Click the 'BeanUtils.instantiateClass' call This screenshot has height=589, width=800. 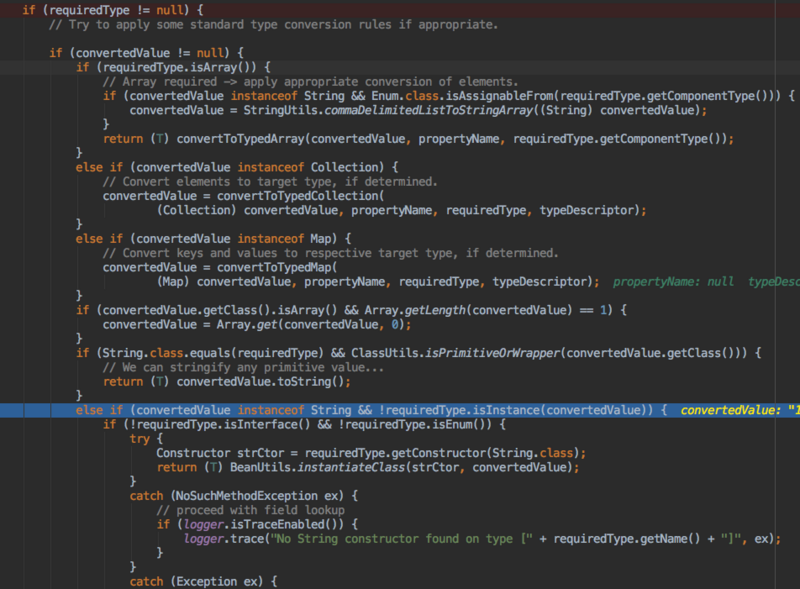317,468
